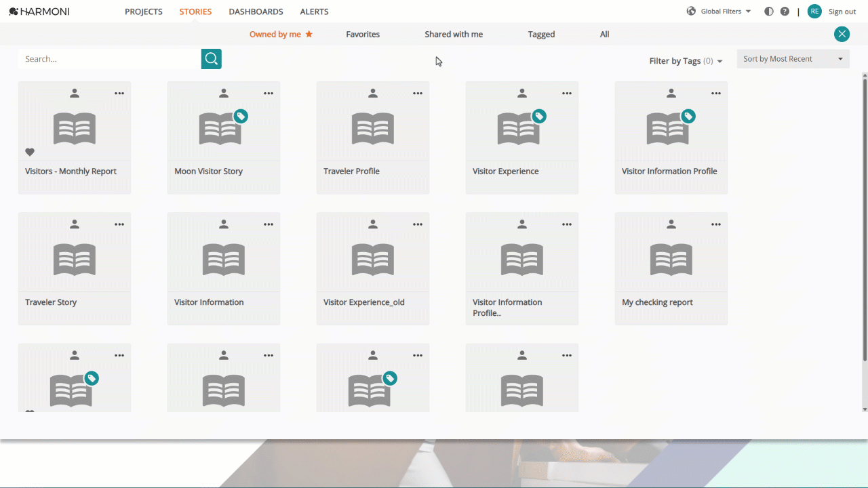
Task: Select the Owned by me tab
Action: [281, 34]
